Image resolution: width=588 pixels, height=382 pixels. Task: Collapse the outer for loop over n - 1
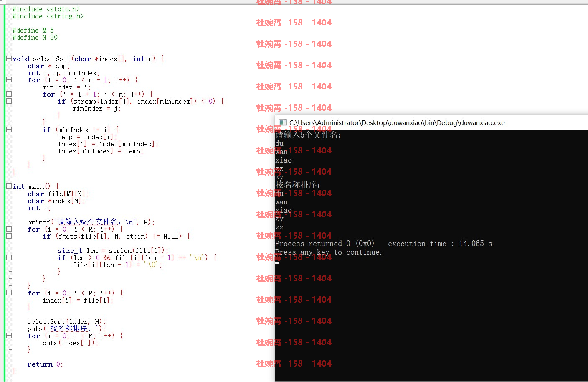[x=9, y=80]
